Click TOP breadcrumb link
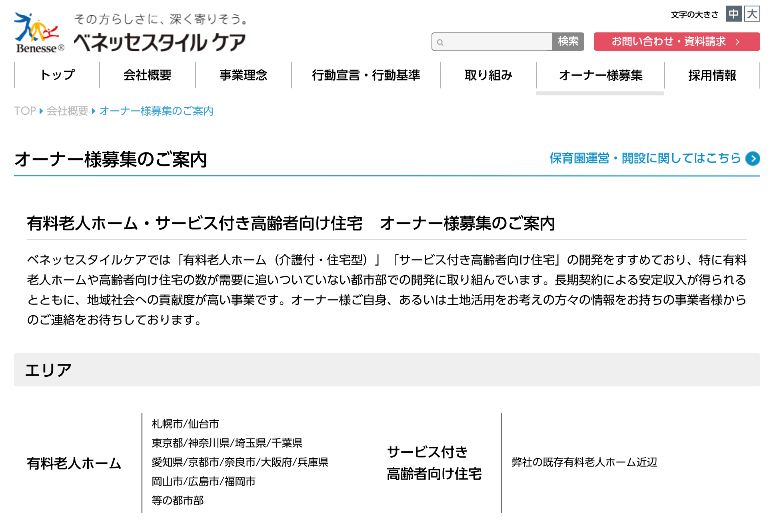Screen dimensions: 783x532 click(25, 111)
